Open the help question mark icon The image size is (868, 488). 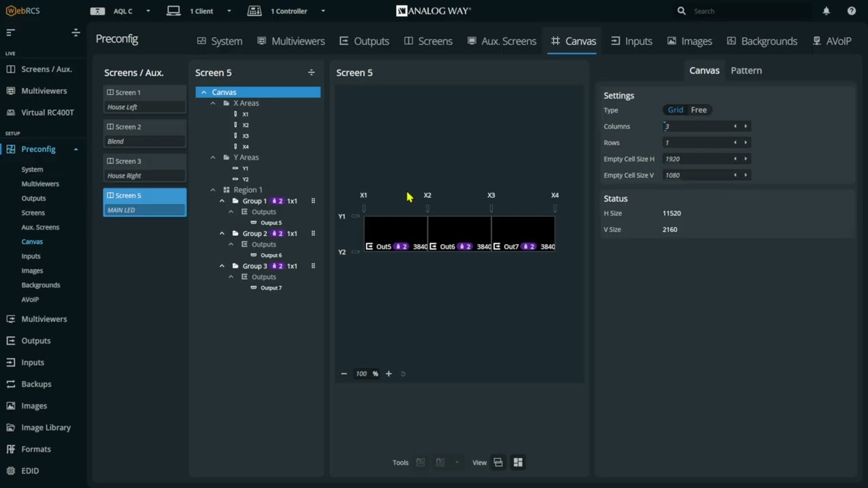tap(852, 11)
